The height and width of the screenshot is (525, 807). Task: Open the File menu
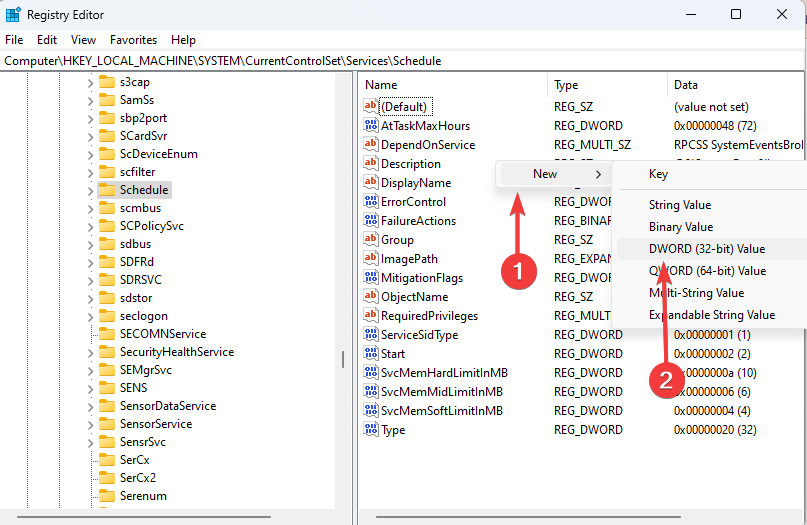tap(14, 40)
